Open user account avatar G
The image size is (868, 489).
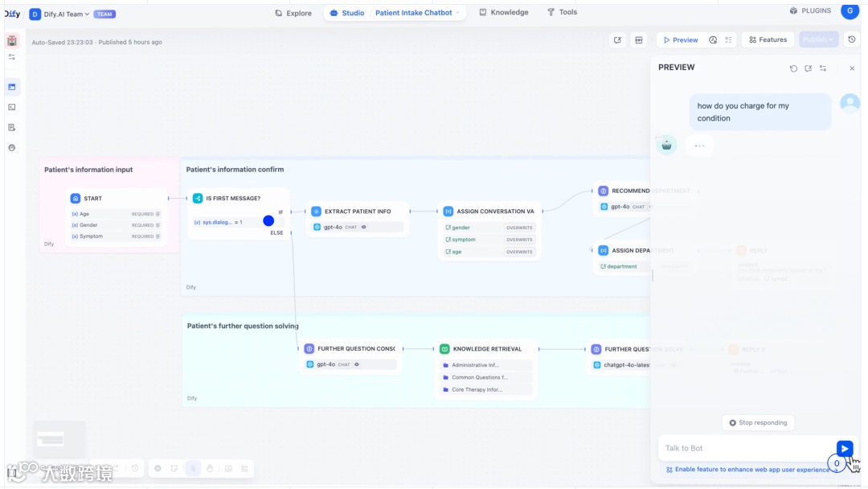pyautogui.click(x=850, y=10)
